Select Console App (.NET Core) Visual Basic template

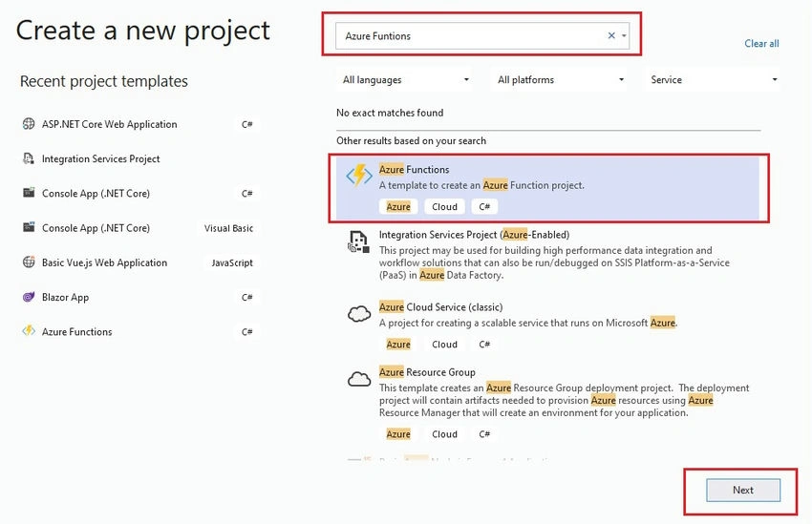click(139, 228)
